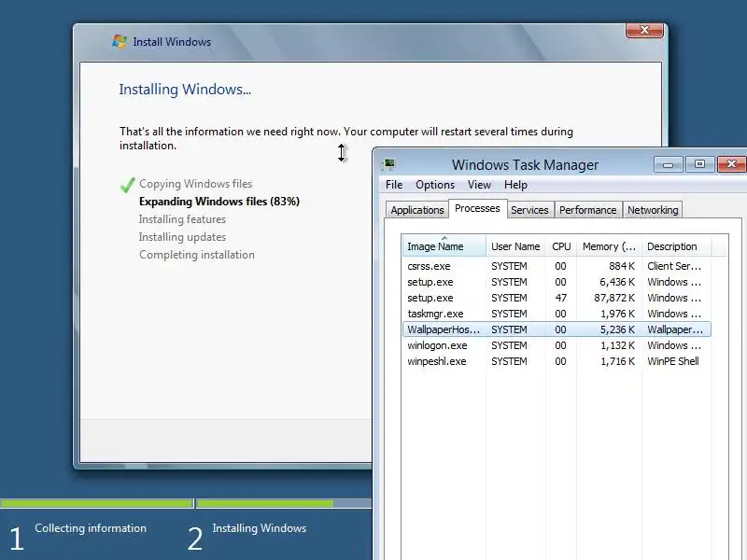Click the 1,132 K memory value
Image resolution: width=747 pixels, height=560 pixels.
(617, 345)
